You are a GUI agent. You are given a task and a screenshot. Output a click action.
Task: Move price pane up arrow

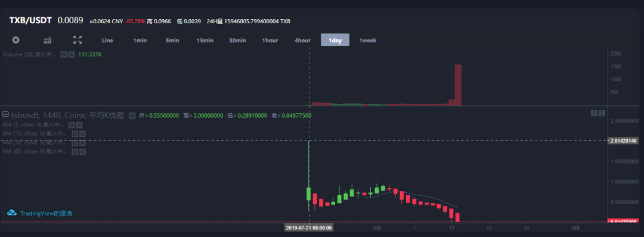(594, 113)
